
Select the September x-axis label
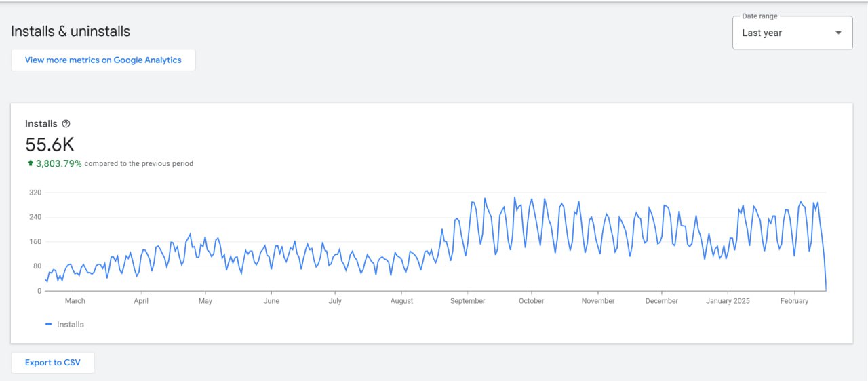(467, 301)
